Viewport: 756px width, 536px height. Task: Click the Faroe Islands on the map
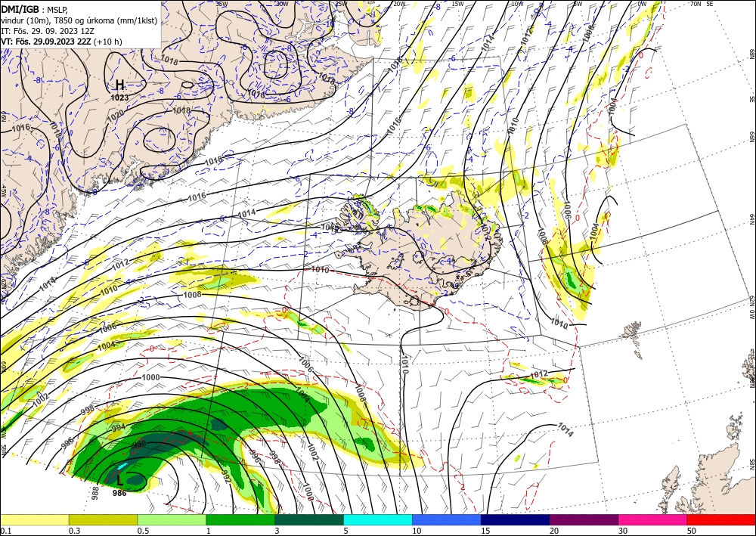(x=634, y=339)
